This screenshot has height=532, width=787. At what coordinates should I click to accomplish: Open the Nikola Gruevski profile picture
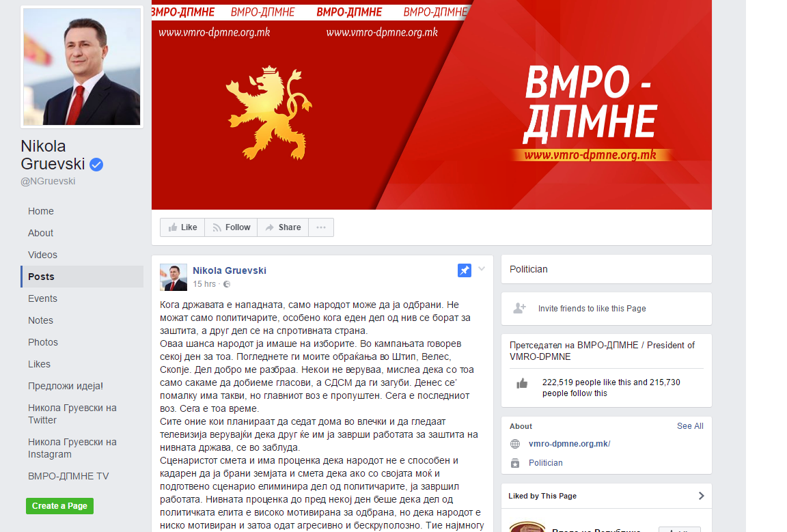(82, 67)
